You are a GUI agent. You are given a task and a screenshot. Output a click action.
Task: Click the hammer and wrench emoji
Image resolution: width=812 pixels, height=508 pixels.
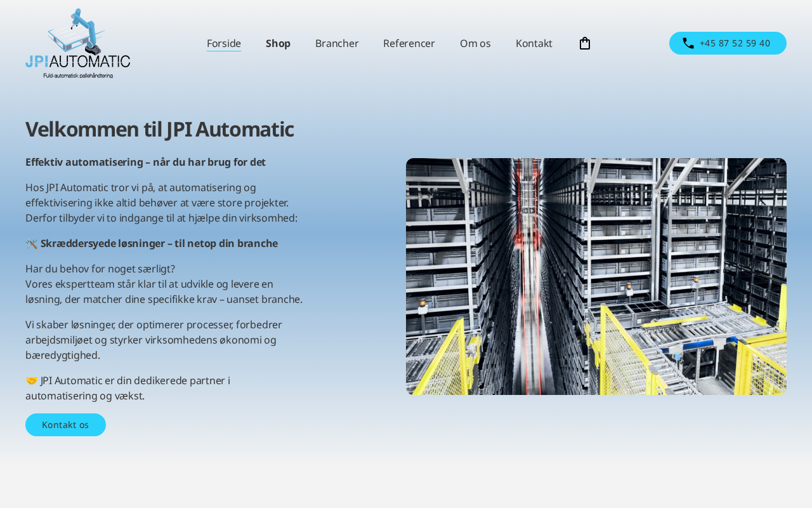32,244
